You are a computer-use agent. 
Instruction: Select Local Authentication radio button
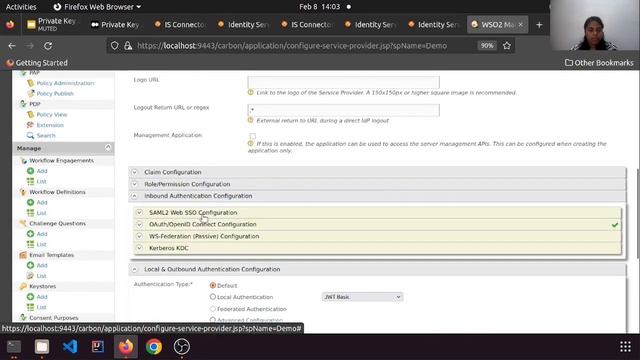tap(213, 297)
